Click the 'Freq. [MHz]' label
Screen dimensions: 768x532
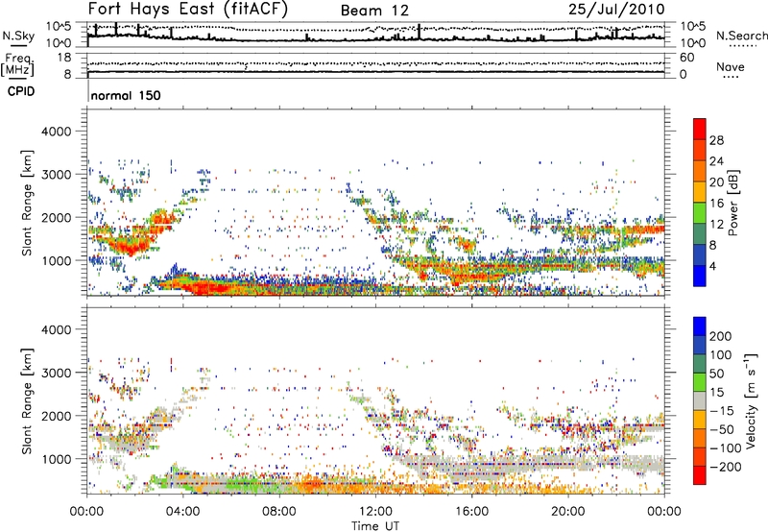[x=17, y=65]
